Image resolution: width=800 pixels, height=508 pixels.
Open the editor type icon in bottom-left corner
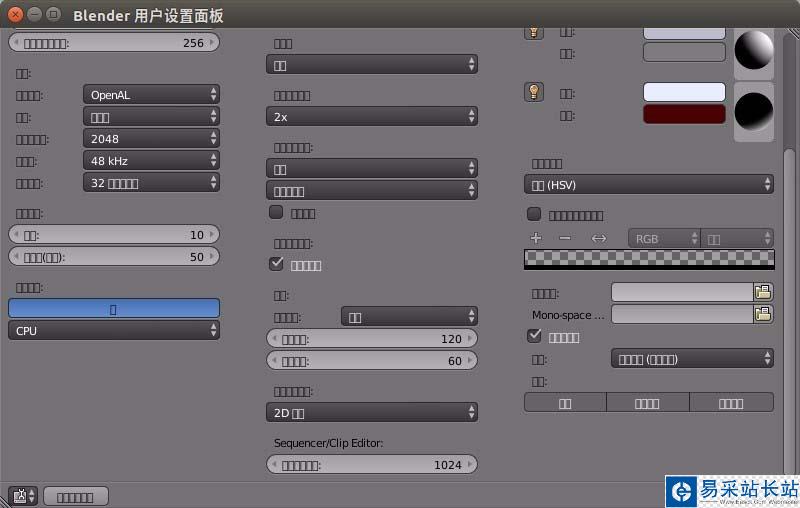[x=23, y=496]
